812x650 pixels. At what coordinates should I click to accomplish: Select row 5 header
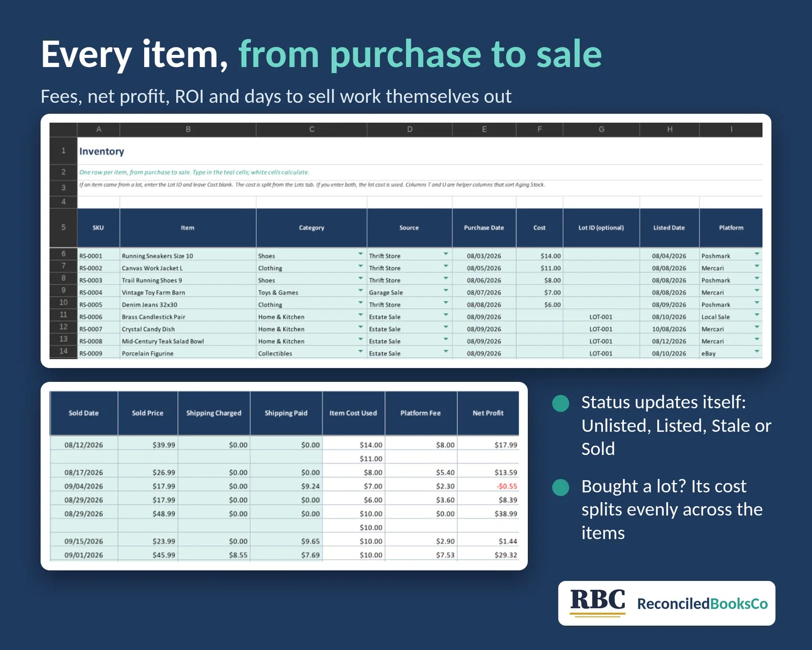pyautogui.click(x=63, y=227)
